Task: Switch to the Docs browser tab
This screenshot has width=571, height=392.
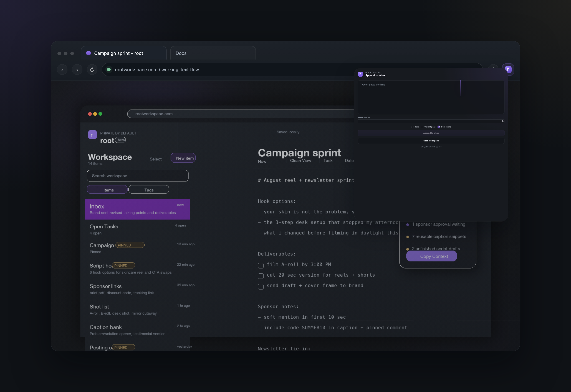Action: tap(213, 53)
